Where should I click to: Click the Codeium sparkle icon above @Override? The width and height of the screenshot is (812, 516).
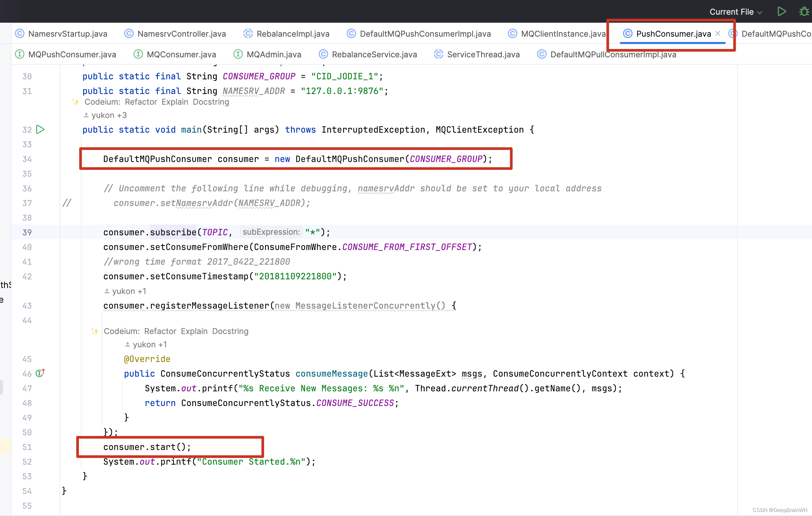[95, 331]
